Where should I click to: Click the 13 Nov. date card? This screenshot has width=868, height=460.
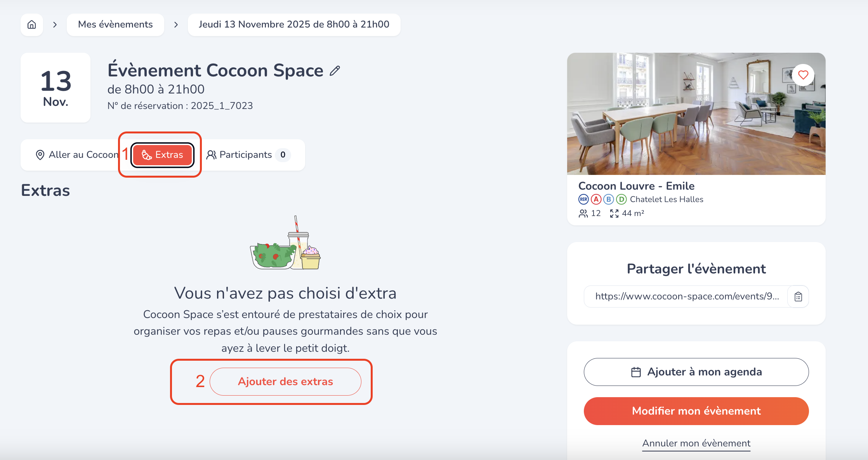coord(56,88)
